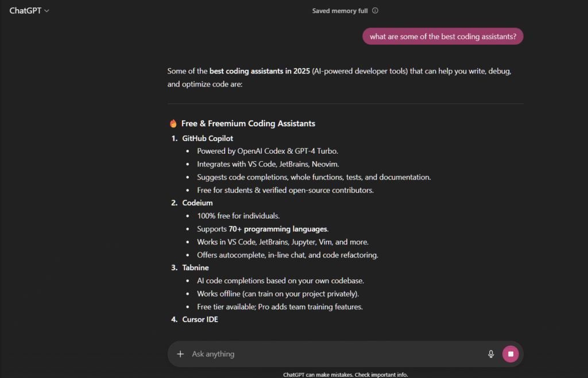This screenshot has height=378, width=588.
Task: Click the GitHub Copilot list heading
Action: click(x=207, y=139)
